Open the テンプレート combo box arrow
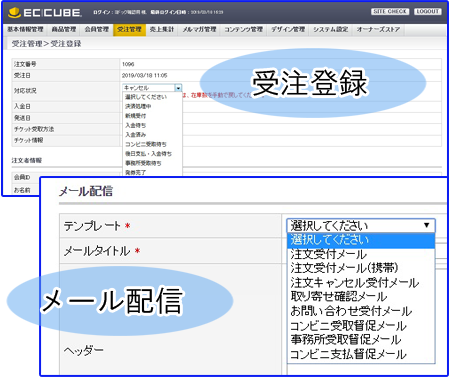Image resolution: width=450 pixels, height=392 pixels. point(426,226)
